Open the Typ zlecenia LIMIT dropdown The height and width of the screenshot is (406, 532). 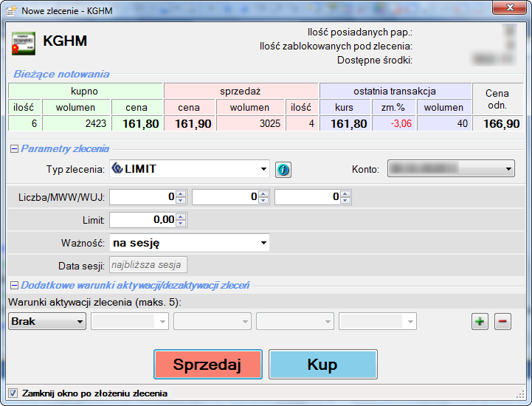point(190,169)
